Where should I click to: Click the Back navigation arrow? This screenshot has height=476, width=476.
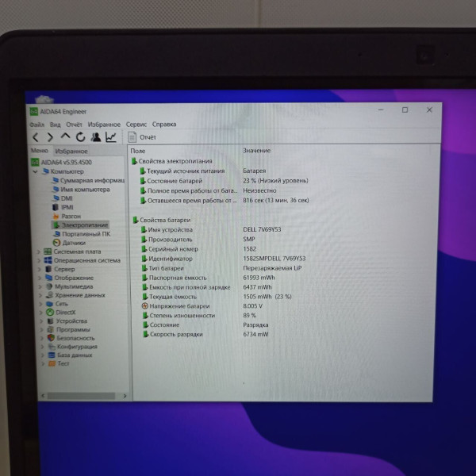pos(36,137)
